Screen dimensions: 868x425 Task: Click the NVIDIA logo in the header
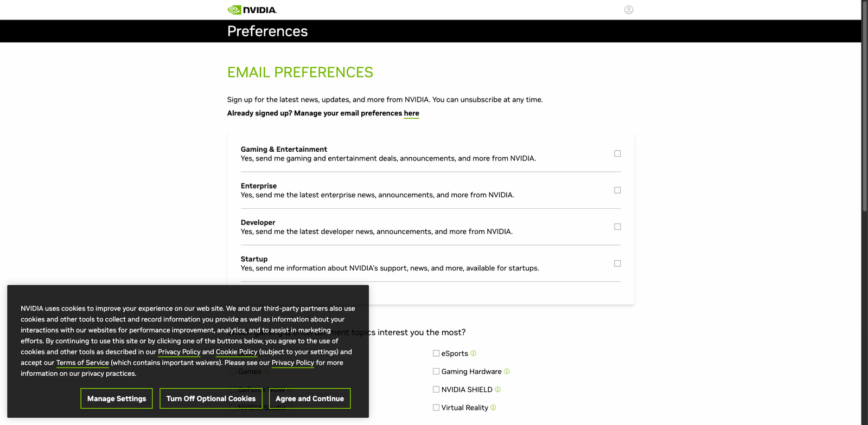pyautogui.click(x=252, y=10)
